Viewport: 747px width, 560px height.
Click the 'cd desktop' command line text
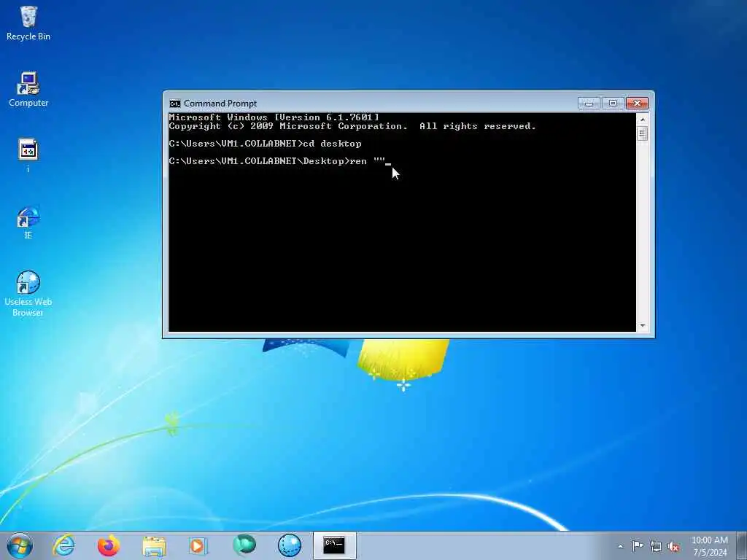[332, 144]
